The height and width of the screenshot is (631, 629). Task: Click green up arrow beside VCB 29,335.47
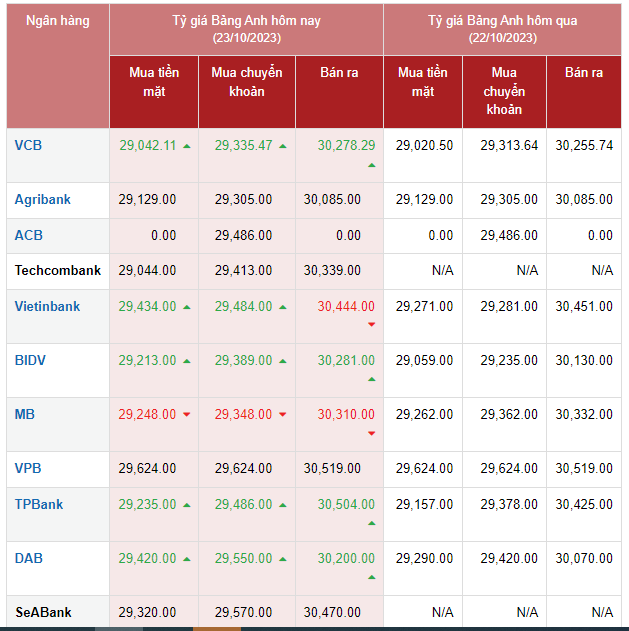point(283,146)
